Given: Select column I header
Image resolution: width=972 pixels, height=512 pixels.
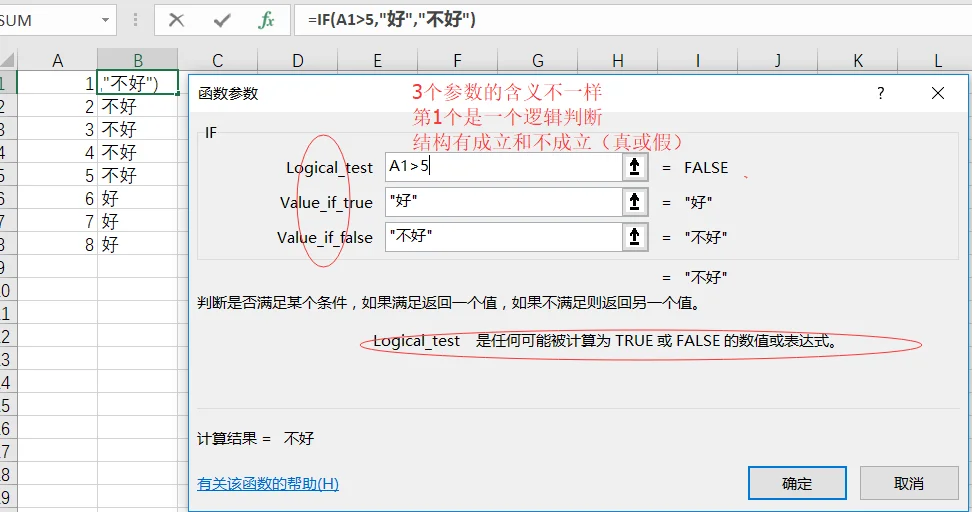Looking at the screenshot, I should [697, 60].
